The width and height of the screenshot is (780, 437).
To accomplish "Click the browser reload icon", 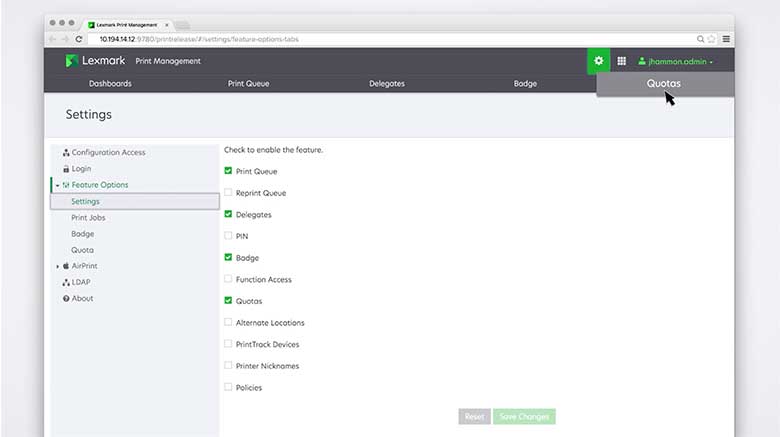I will pos(79,39).
